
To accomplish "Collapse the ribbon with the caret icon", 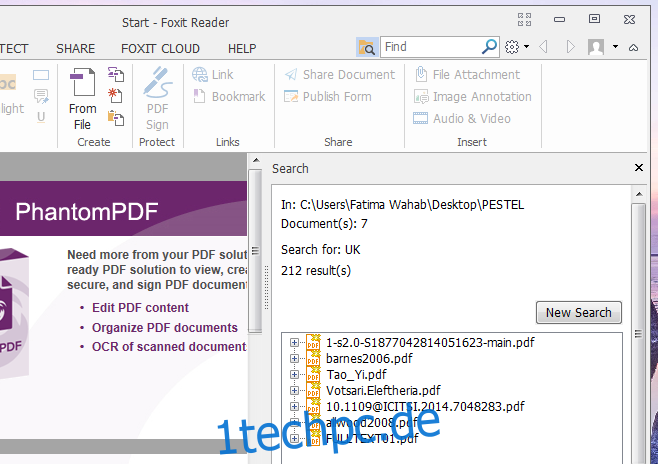I will pos(633,47).
